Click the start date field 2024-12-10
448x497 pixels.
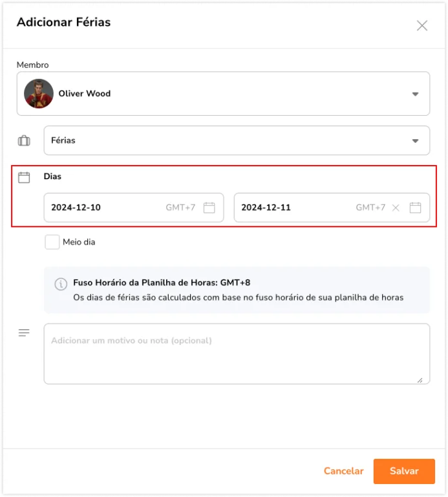coord(134,208)
